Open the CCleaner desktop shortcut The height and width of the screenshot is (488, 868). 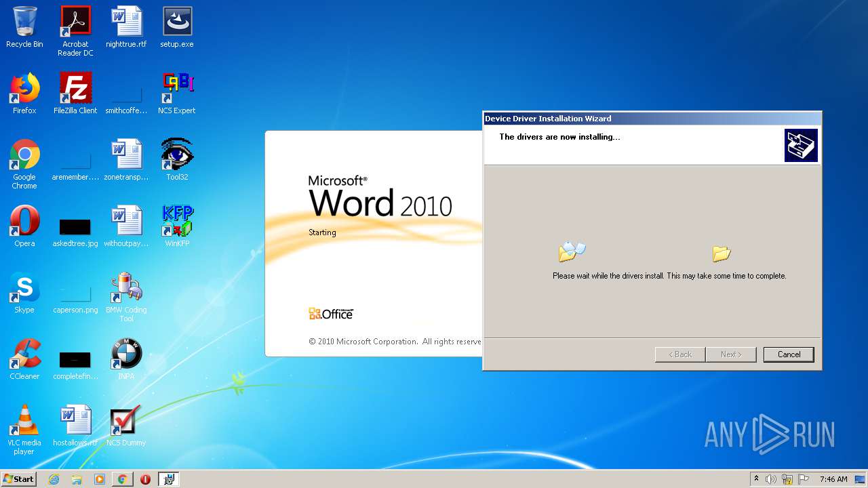(24, 359)
